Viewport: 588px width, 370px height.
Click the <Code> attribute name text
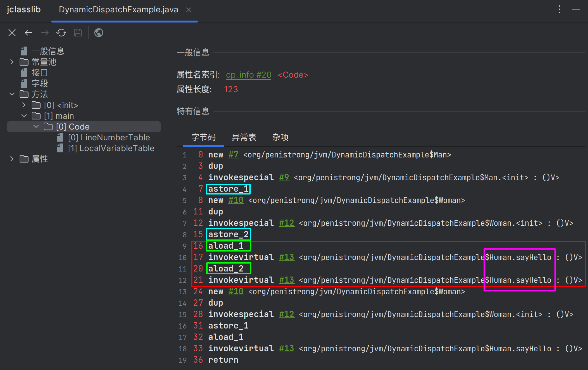click(293, 75)
